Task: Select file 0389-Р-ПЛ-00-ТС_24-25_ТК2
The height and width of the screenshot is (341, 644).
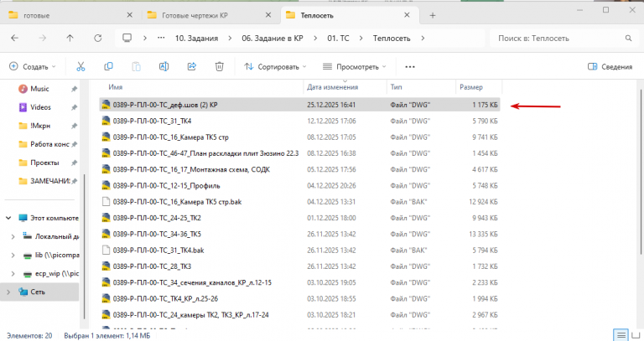Action: [299, 218]
